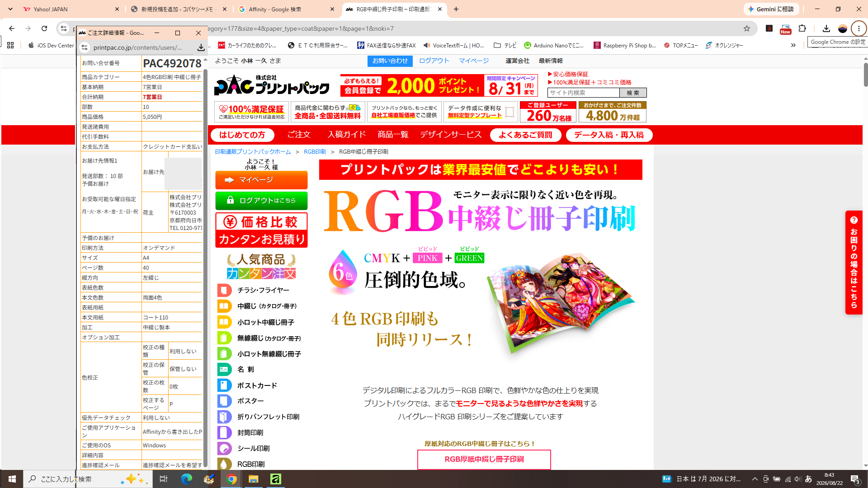Click the 小ロット中綴じ冊子 link
This screenshot has height=488, width=868.
(266, 322)
